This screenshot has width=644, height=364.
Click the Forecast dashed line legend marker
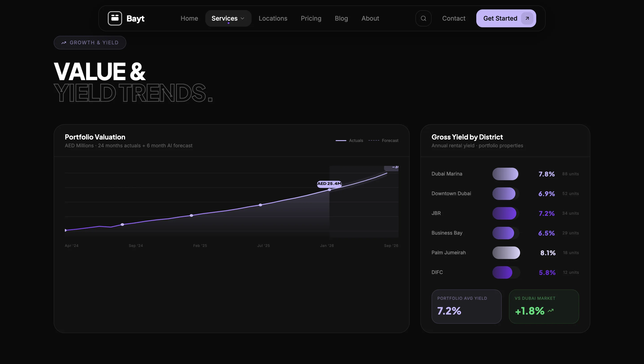pyautogui.click(x=374, y=140)
